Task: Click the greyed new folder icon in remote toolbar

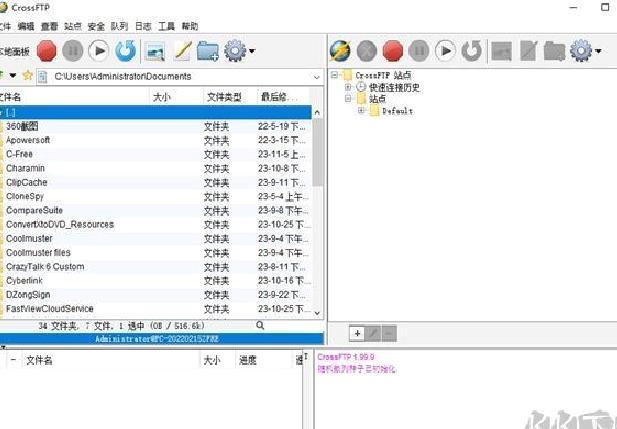Action: coord(554,51)
